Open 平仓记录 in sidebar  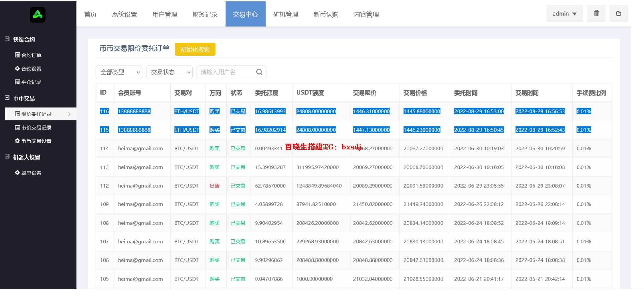(28, 82)
